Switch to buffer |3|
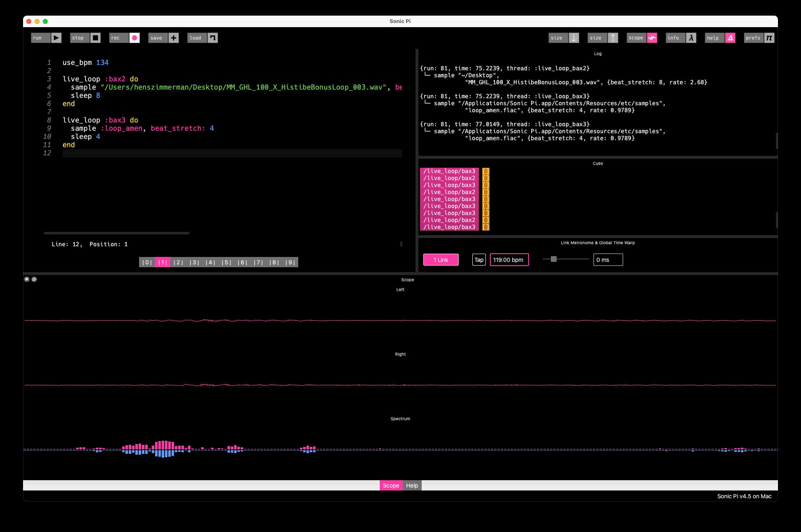Image resolution: width=801 pixels, height=532 pixels. [x=195, y=262]
